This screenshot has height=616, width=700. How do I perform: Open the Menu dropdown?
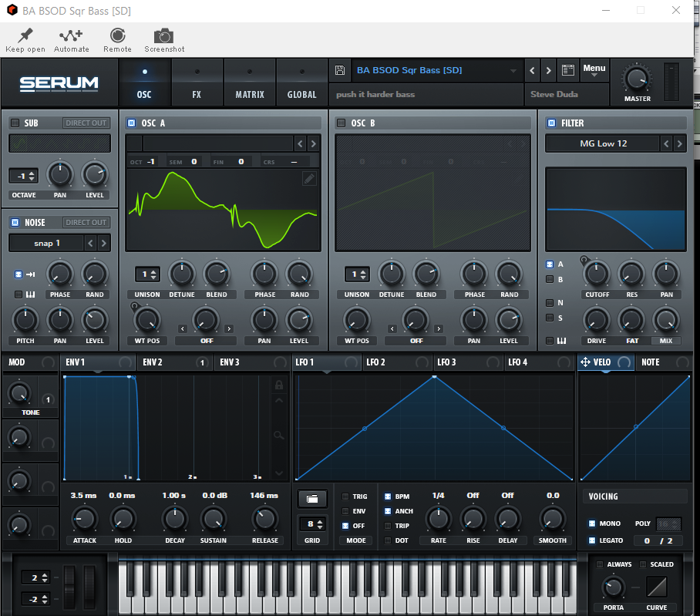point(594,70)
